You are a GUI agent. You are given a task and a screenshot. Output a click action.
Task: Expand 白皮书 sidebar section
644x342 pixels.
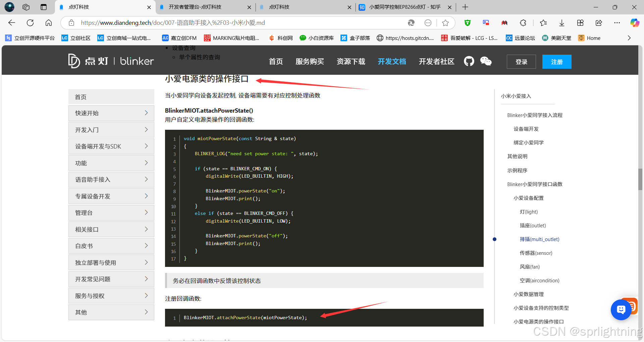click(111, 246)
